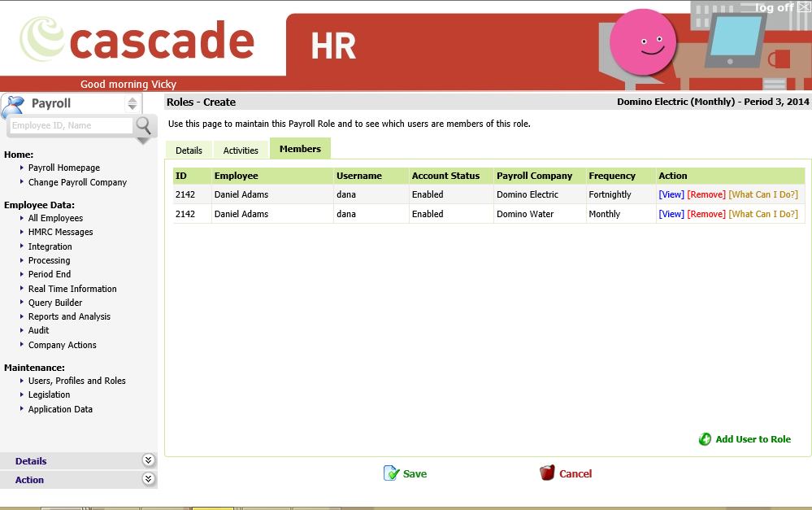Screen dimensions: 812x510
Task: Go to All Employees
Action: point(55,218)
